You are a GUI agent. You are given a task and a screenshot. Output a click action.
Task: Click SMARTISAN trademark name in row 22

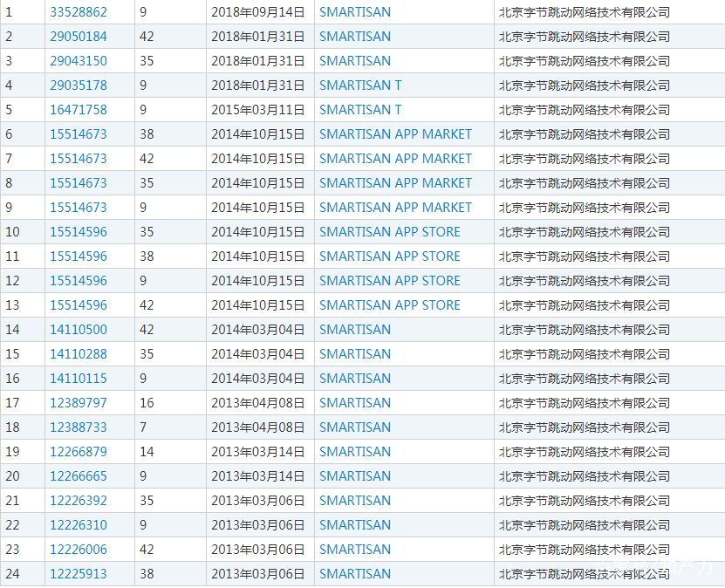(355, 525)
